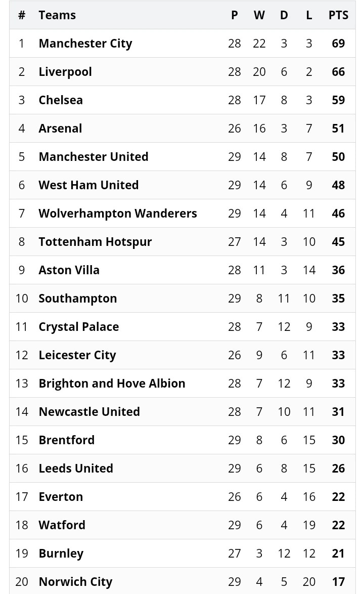Image resolution: width=364 pixels, height=594 pixels.
Task: Click Brighton and Hove Albion
Action: click(x=112, y=384)
